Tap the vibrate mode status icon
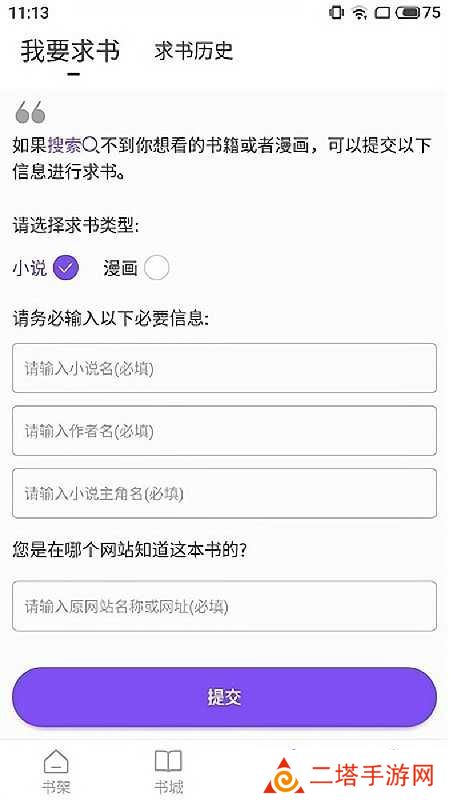The width and height of the screenshot is (449, 800). (336, 12)
